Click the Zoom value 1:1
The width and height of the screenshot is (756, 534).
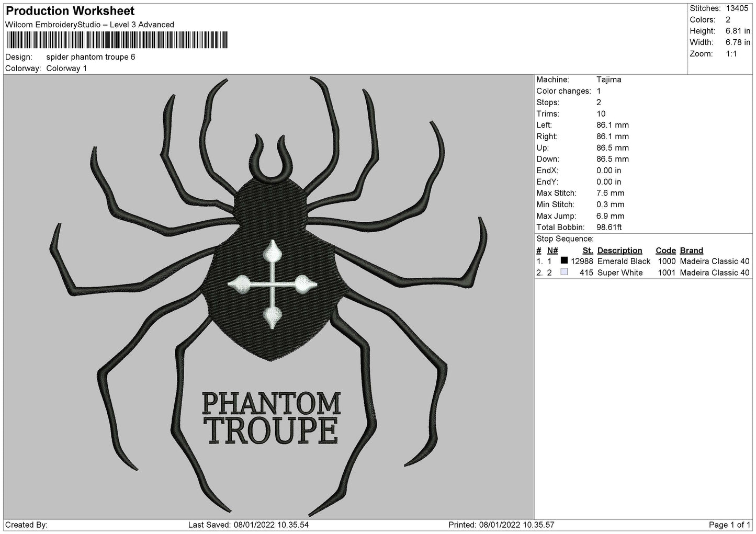(x=731, y=54)
